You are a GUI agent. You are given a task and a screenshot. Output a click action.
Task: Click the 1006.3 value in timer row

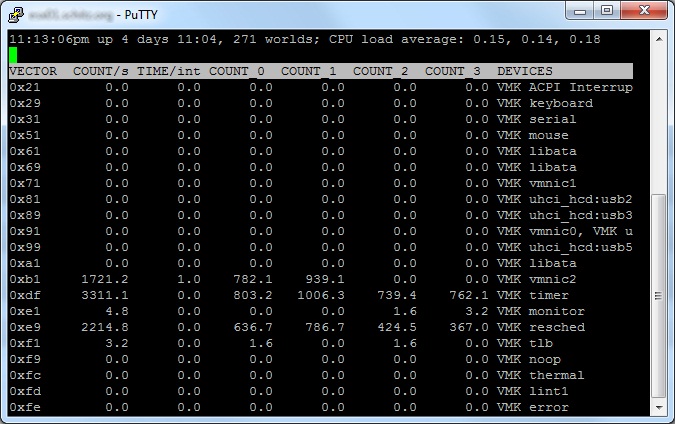pos(321,295)
